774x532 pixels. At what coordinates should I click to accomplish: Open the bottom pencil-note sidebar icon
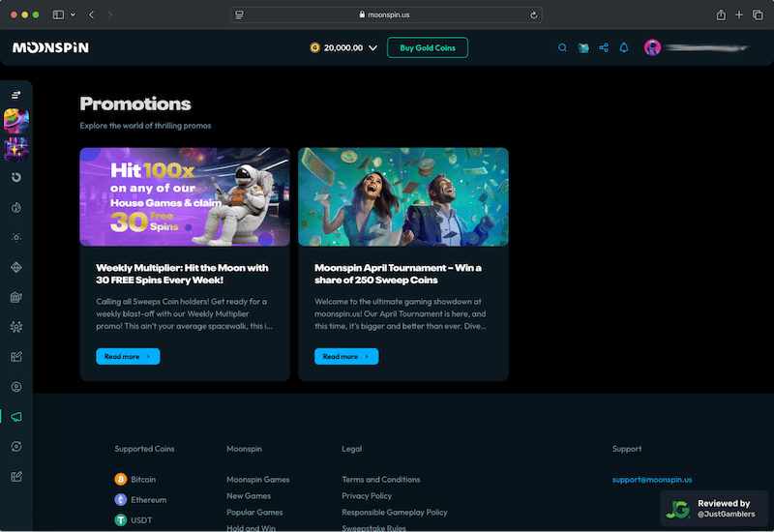[16, 477]
